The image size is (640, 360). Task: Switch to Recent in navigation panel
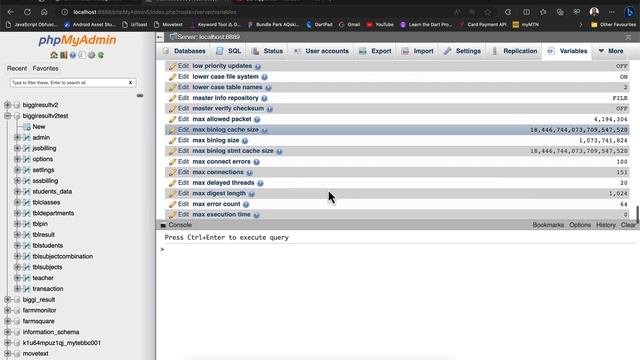[17, 69]
